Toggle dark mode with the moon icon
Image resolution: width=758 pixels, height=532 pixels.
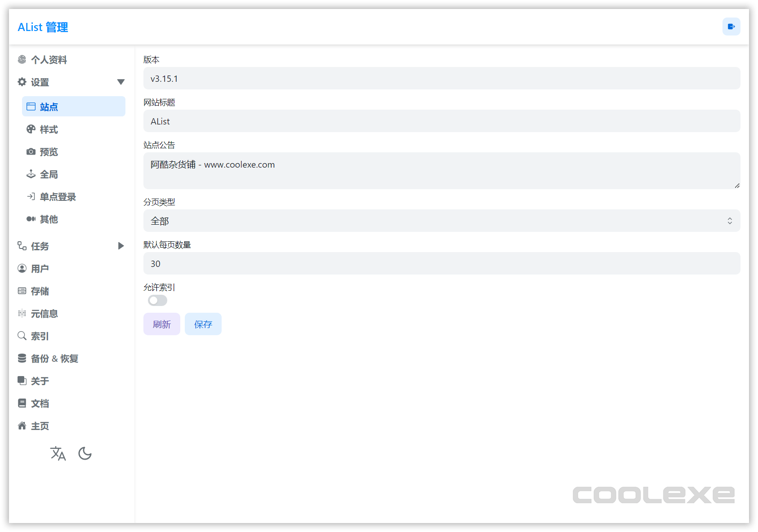pyautogui.click(x=85, y=454)
